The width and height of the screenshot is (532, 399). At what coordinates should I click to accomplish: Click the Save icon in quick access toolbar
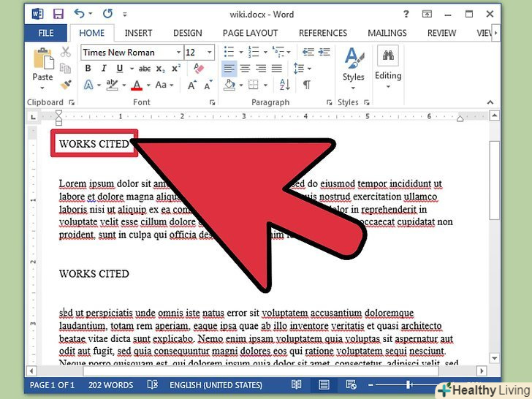pos(58,14)
